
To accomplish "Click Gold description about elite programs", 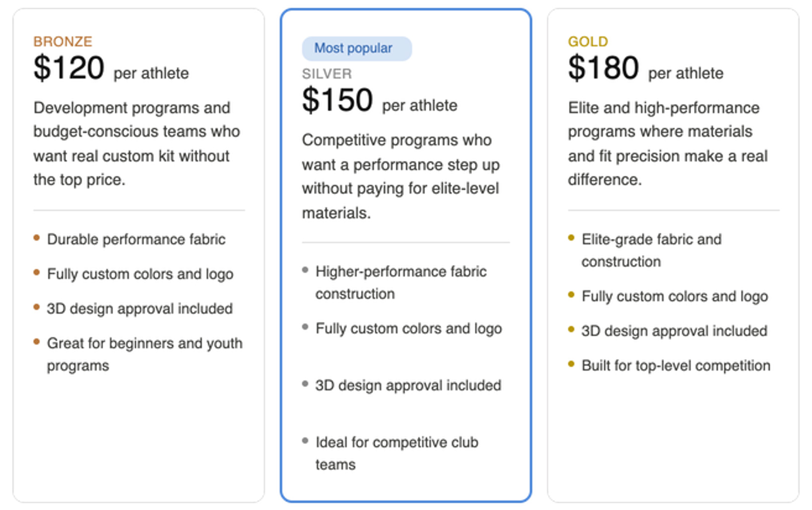I will pos(668,143).
